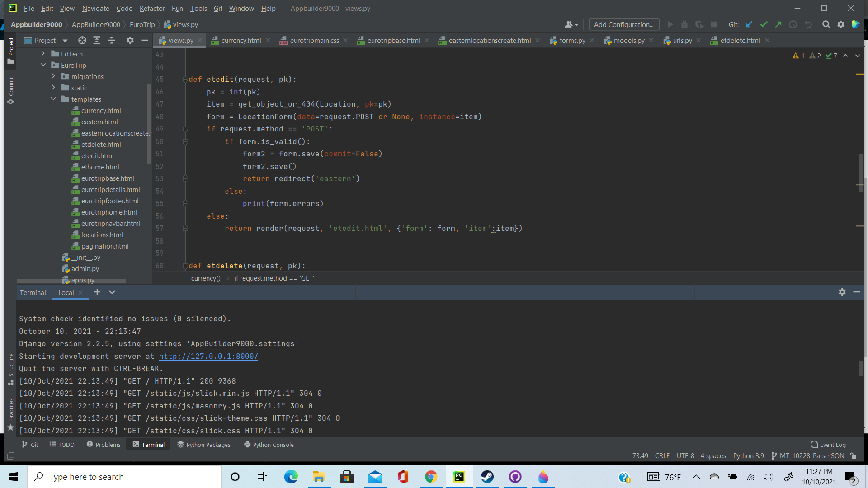Toggle read-only lock icon in status bar
This screenshot has height=488, width=868.
tap(853, 456)
